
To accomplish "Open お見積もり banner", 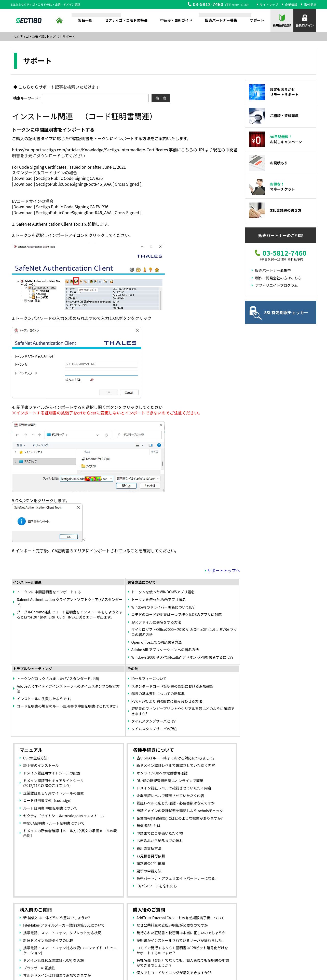I will pyautogui.click(x=281, y=163).
